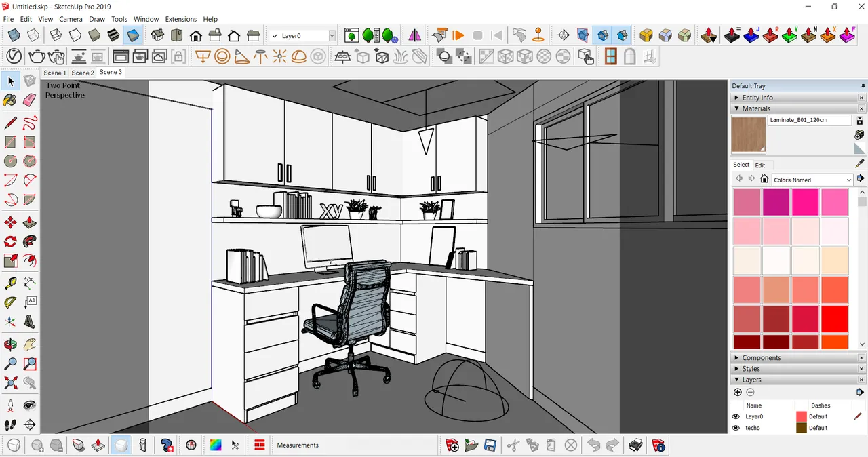This screenshot has width=868, height=457.
Task: Hide Layer0 using its eye icon
Action: pyautogui.click(x=736, y=416)
